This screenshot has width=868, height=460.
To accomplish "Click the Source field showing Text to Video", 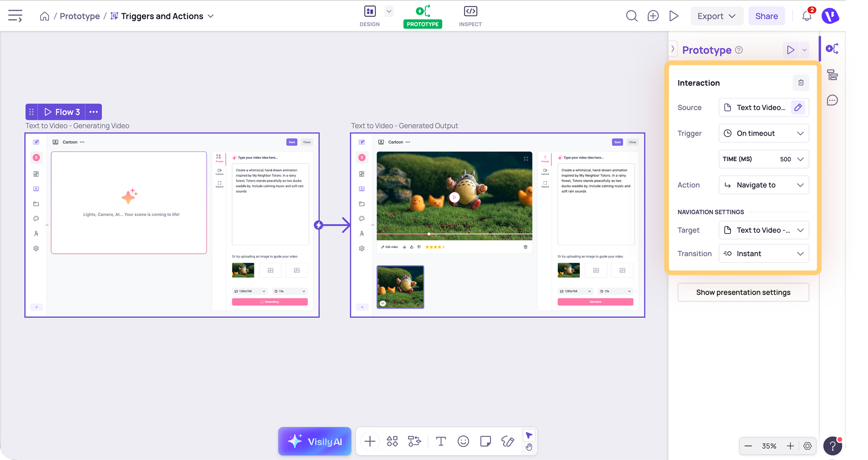I will 764,108.
